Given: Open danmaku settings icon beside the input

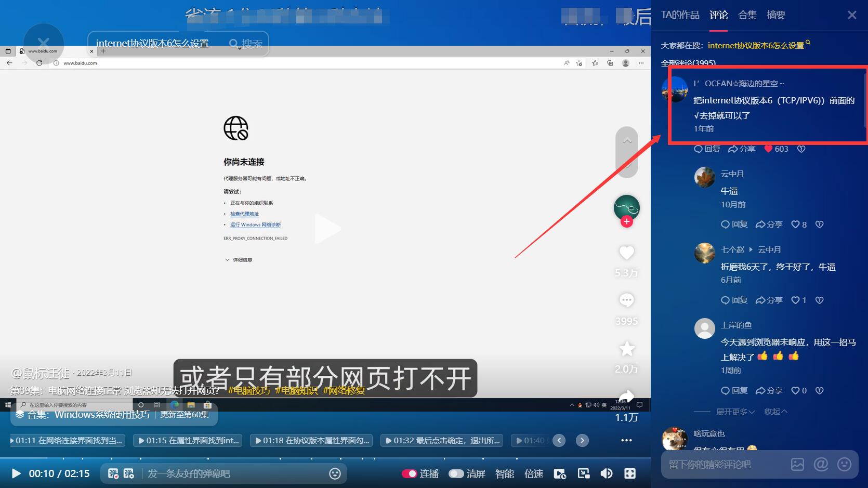Looking at the screenshot, I should pyautogui.click(x=128, y=473).
